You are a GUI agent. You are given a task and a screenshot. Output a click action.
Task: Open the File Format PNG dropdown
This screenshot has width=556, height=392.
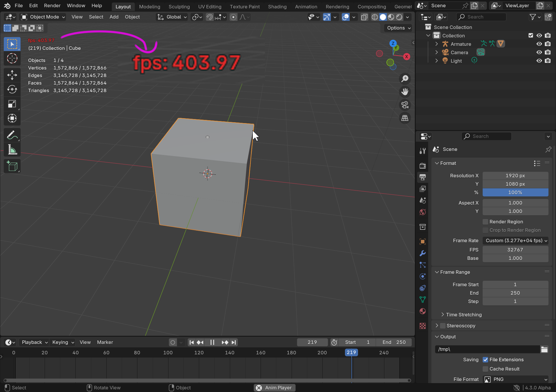515,379
